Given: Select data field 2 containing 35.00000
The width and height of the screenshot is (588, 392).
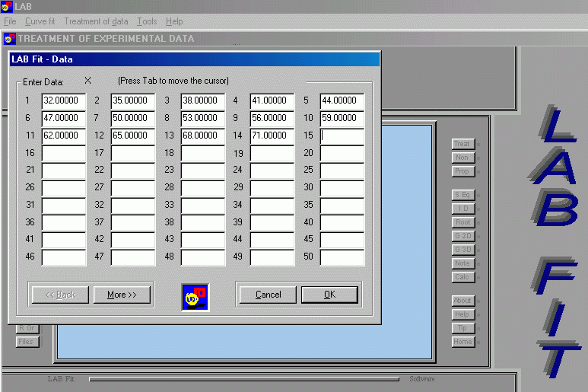Looking at the screenshot, I should [133, 100].
